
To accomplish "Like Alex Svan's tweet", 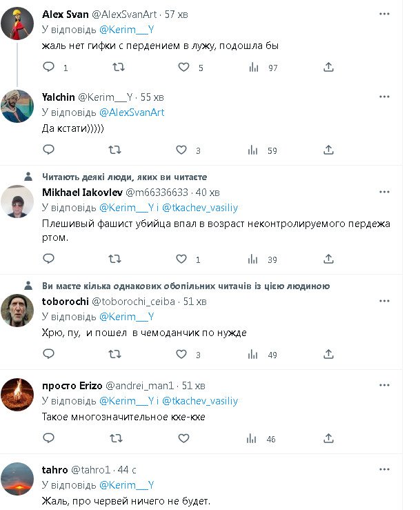I will pyautogui.click(x=183, y=67).
